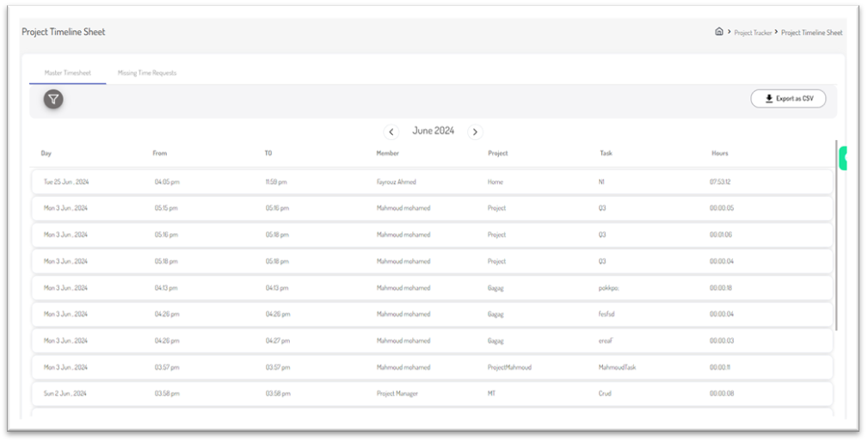Click the home icon in the breadcrumb

click(719, 32)
